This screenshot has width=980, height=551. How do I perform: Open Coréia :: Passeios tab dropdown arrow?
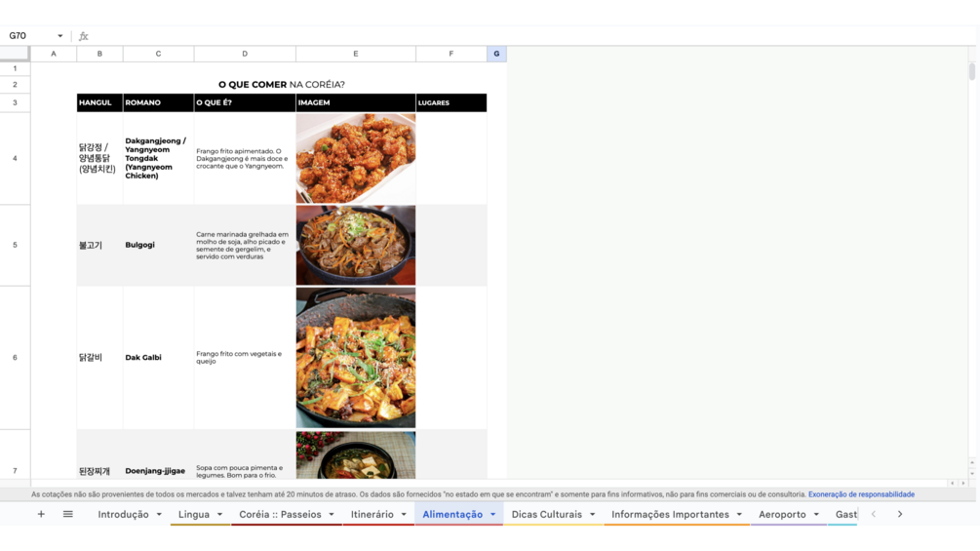point(332,515)
